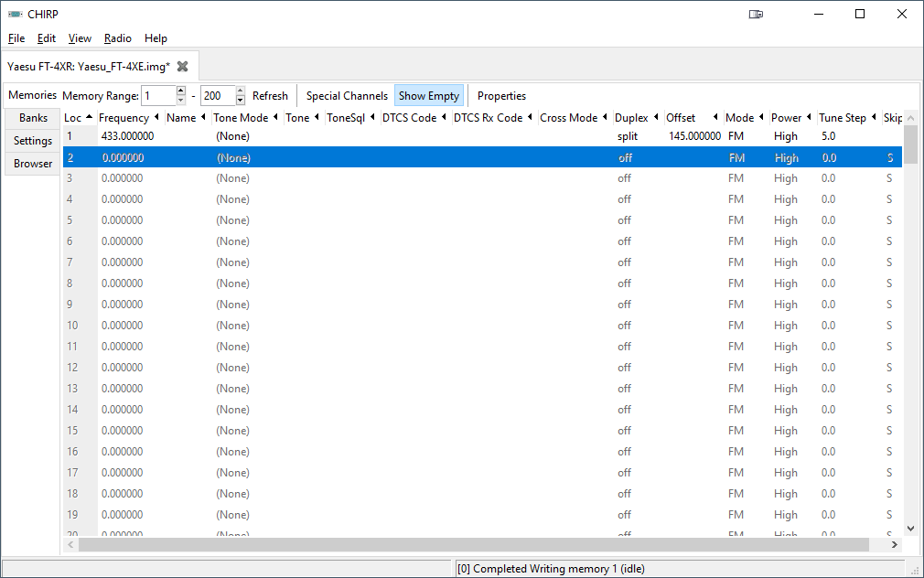Click Tone Mode (None) in row 5
924x578 pixels.
pos(232,220)
